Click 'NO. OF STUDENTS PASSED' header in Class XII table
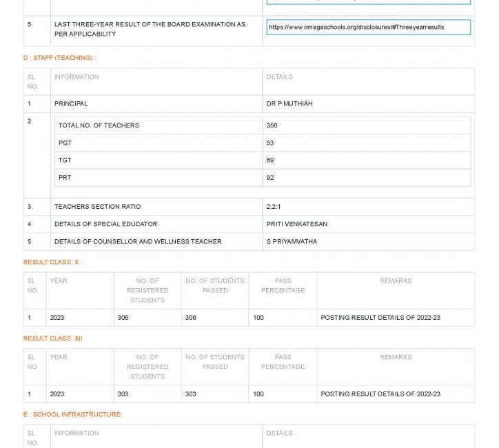This screenshot has width=499, height=448. pyautogui.click(x=215, y=362)
